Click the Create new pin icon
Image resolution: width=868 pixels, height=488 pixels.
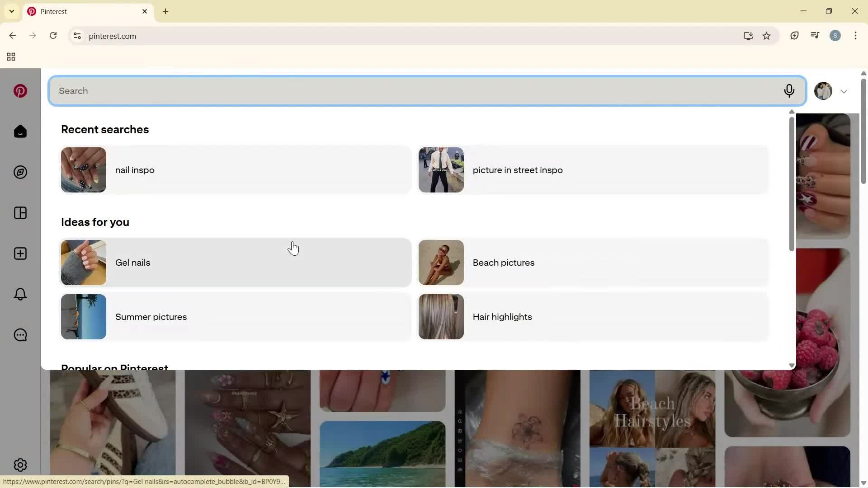click(x=20, y=253)
